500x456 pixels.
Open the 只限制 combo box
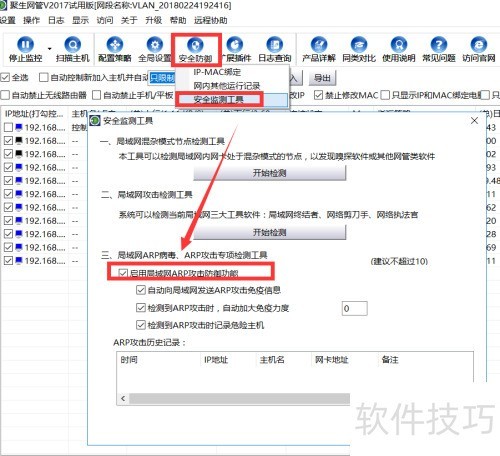pos(163,78)
